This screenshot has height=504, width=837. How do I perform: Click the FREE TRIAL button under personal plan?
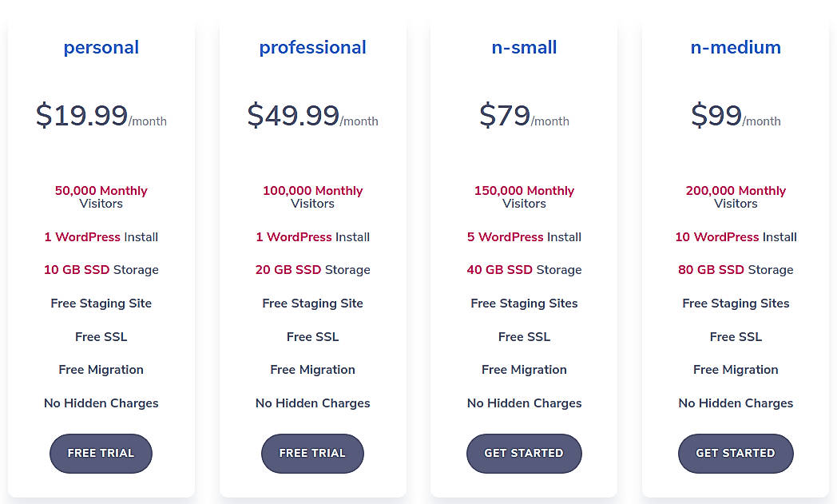(101, 453)
